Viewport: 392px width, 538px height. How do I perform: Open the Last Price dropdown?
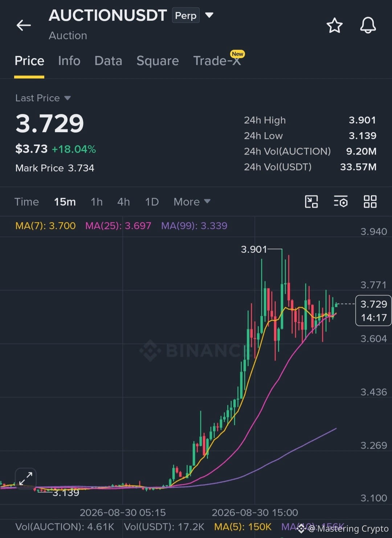pos(43,98)
